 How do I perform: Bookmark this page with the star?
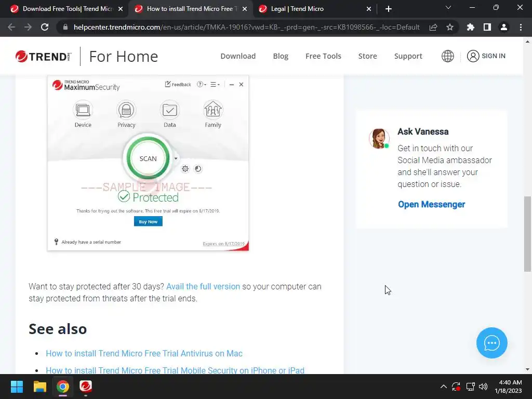[x=450, y=27]
